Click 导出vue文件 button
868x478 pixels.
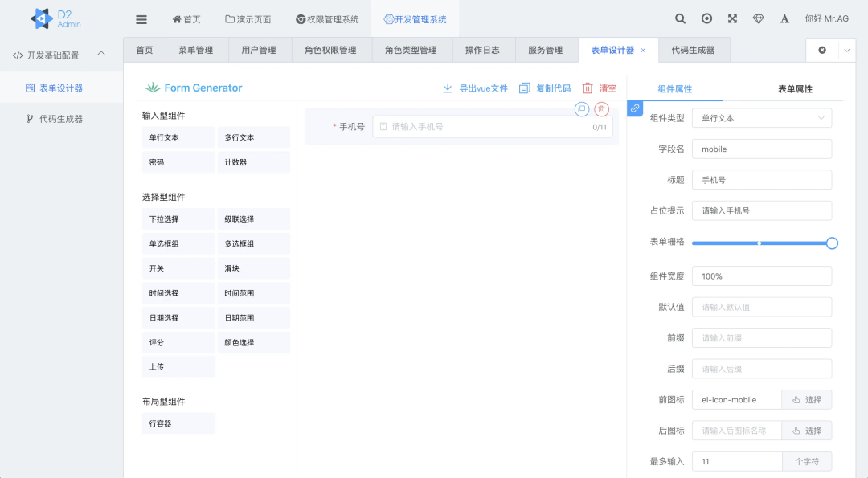[x=475, y=88]
